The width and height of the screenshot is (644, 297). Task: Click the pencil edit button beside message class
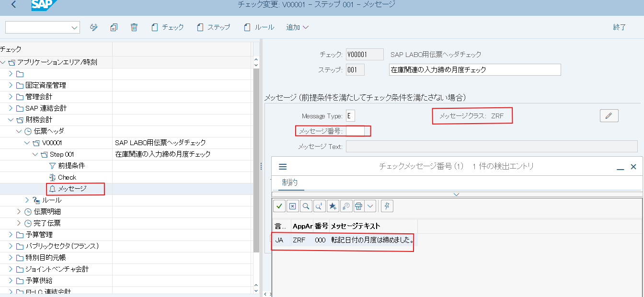[x=609, y=115]
